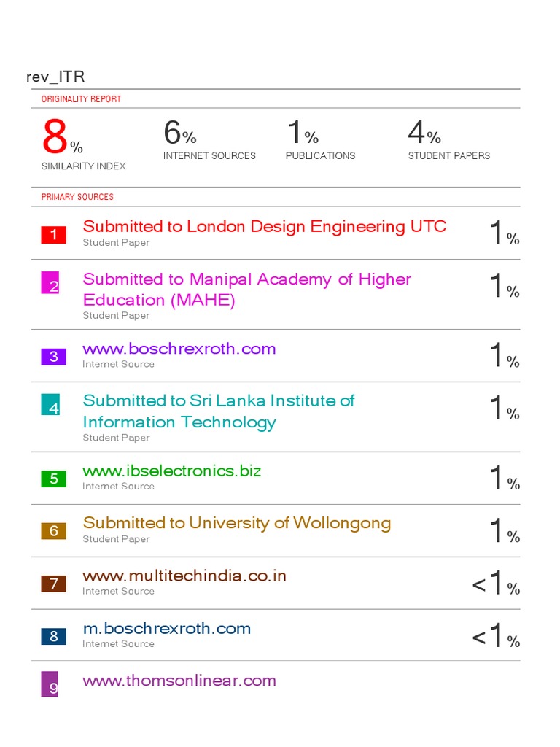Open the www.multitechindia.co.in source link

184,576
